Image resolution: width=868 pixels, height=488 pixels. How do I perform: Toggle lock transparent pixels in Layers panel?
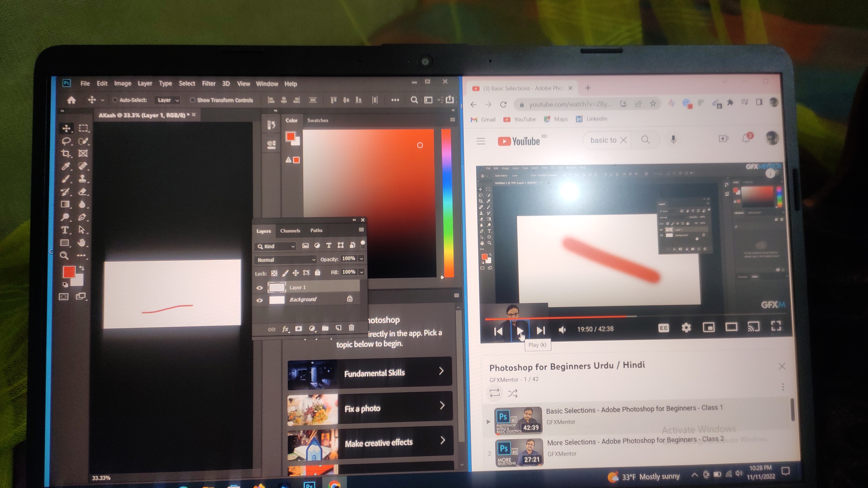[x=274, y=273]
